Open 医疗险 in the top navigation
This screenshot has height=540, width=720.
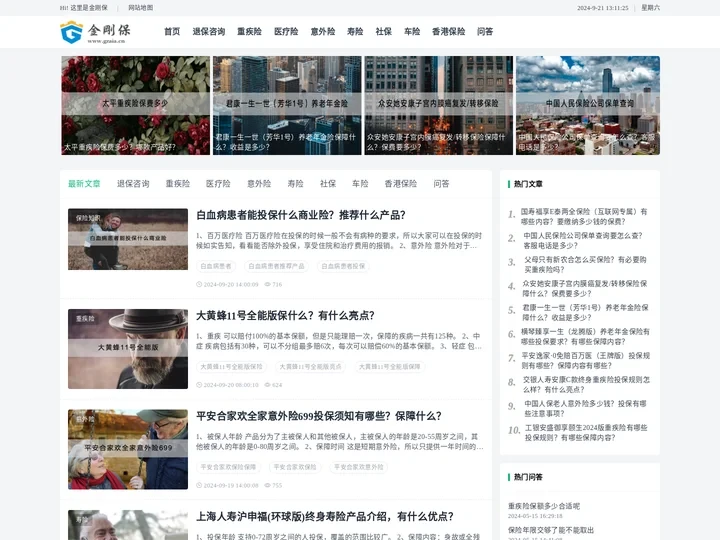tap(286, 32)
